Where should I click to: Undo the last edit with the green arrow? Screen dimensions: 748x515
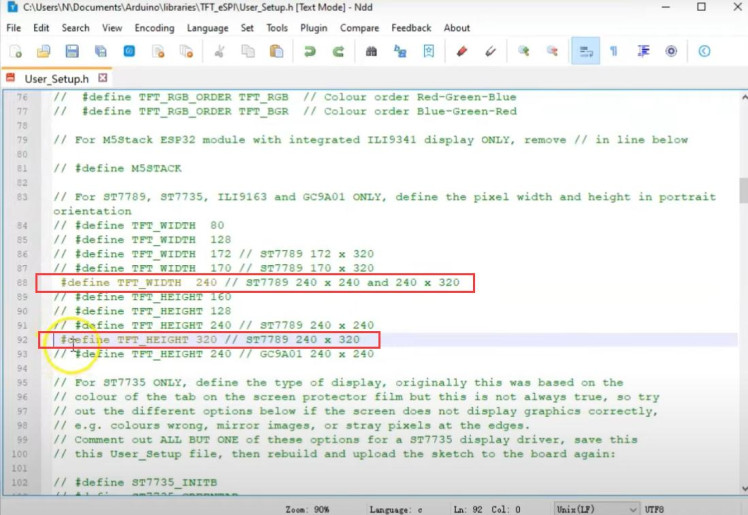point(310,51)
